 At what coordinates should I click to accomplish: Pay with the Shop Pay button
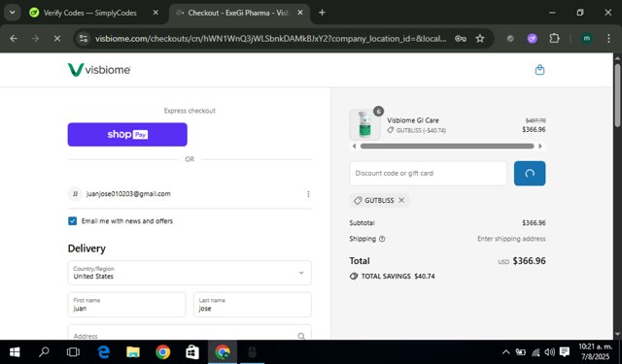coord(127,135)
